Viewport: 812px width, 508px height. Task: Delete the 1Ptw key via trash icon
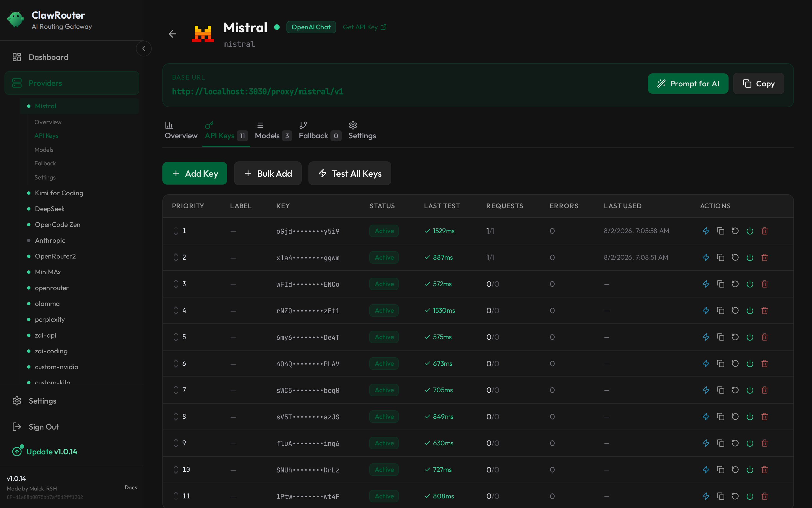pyautogui.click(x=765, y=496)
